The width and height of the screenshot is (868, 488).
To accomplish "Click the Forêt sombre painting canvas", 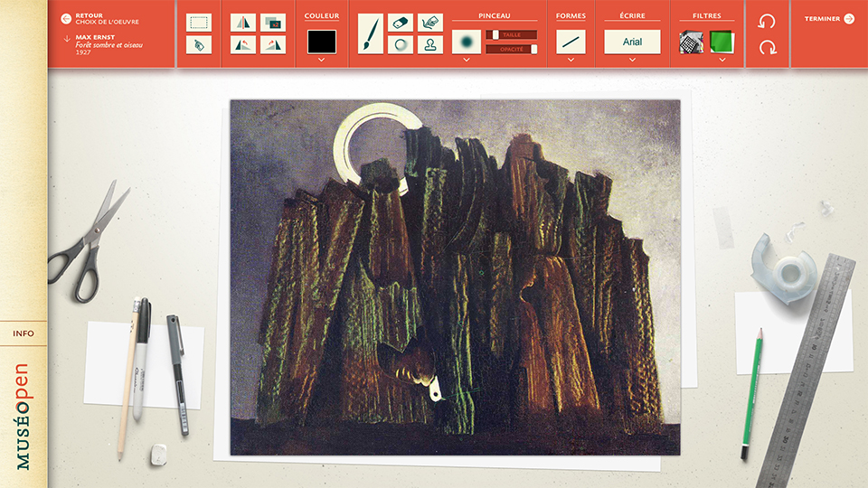I will point(455,277).
